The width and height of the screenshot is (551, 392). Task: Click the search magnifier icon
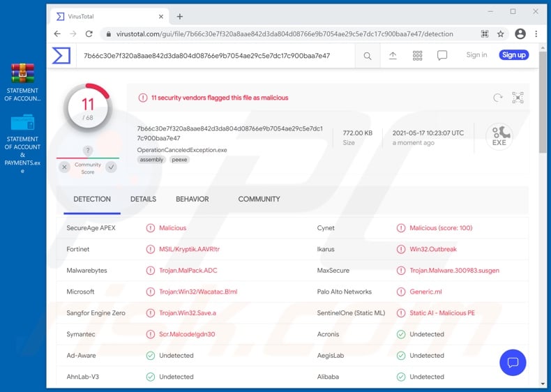pos(367,56)
